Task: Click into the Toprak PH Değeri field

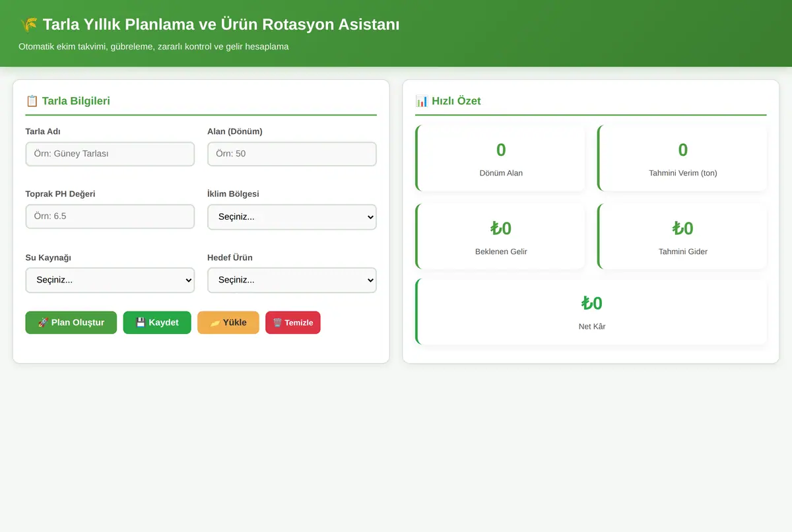Action: tap(110, 216)
